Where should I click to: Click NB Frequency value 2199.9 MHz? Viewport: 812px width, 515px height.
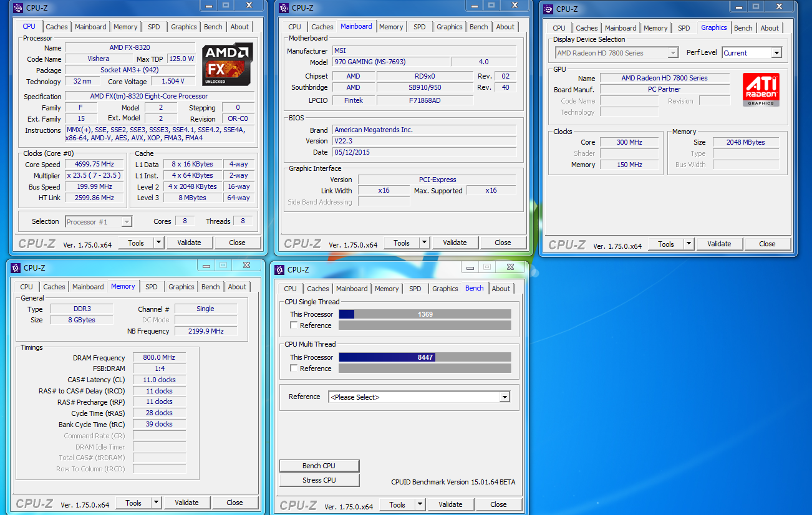tap(205, 331)
